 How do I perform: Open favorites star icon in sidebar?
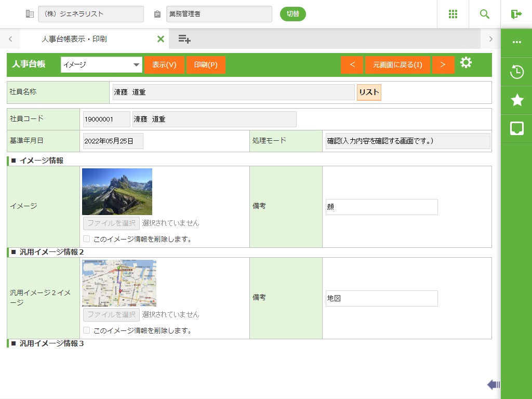click(x=516, y=100)
